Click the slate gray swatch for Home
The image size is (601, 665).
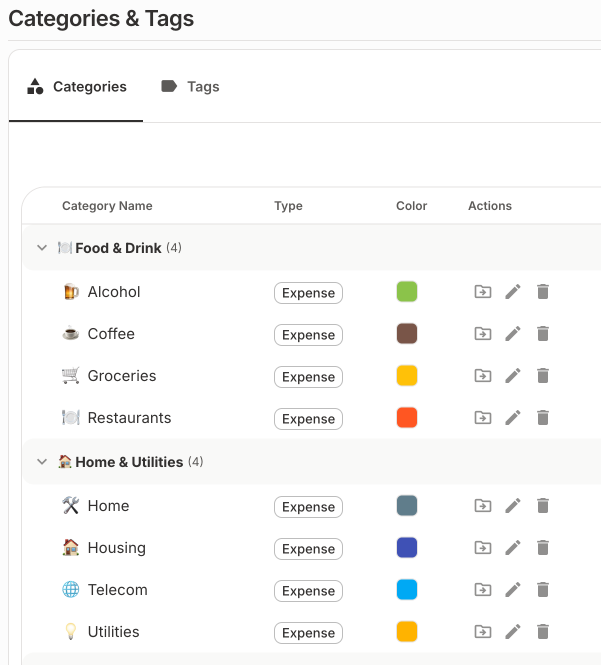pos(407,506)
